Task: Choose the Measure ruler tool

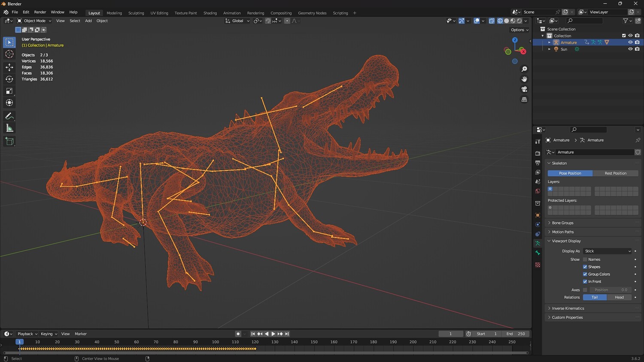Action: pyautogui.click(x=9, y=128)
